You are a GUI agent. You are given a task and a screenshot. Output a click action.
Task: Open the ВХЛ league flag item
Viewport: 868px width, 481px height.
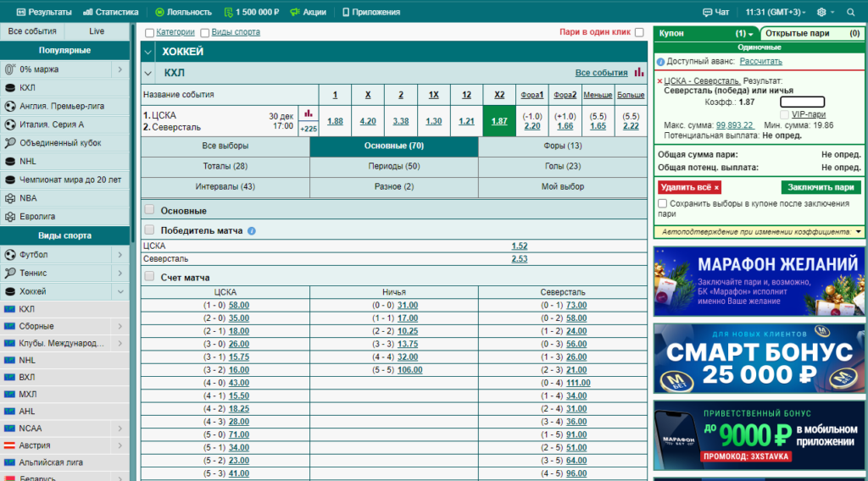[64, 377]
